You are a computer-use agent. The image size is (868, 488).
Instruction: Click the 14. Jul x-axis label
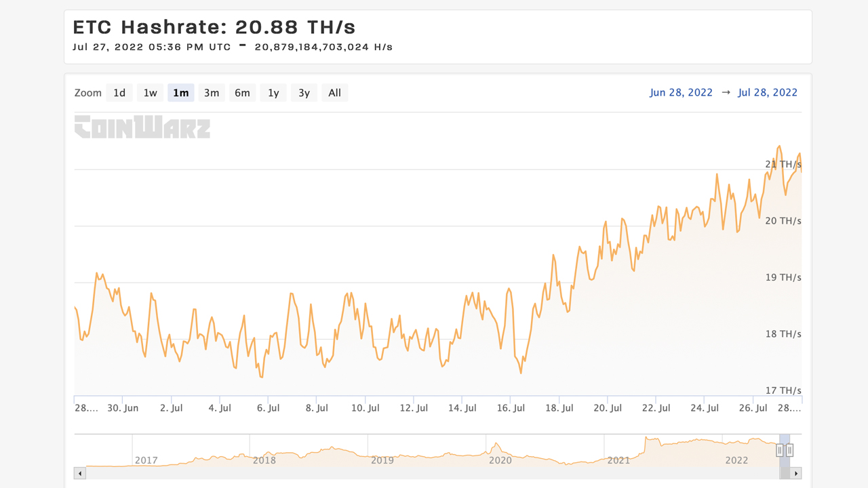coord(462,408)
